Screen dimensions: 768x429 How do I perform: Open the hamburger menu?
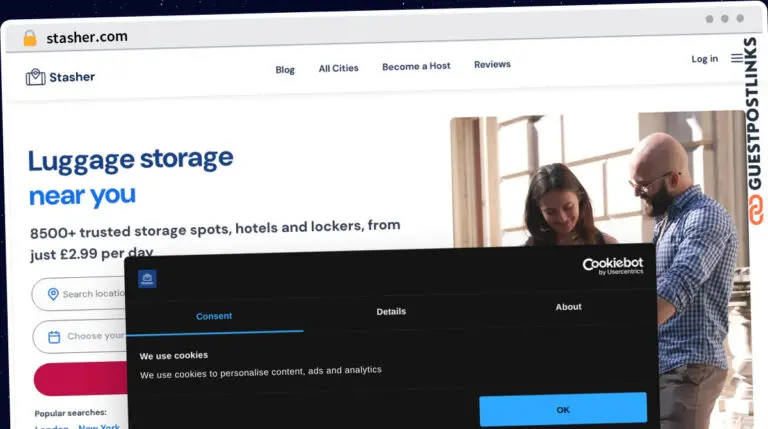click(737, 58)
